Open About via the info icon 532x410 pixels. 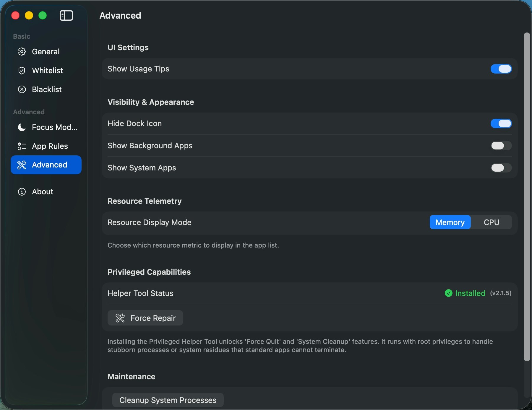pos(22,191)
